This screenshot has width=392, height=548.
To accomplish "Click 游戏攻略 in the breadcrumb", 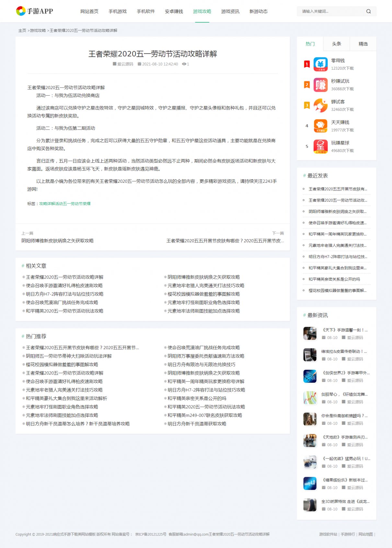I will pos(38,30).
